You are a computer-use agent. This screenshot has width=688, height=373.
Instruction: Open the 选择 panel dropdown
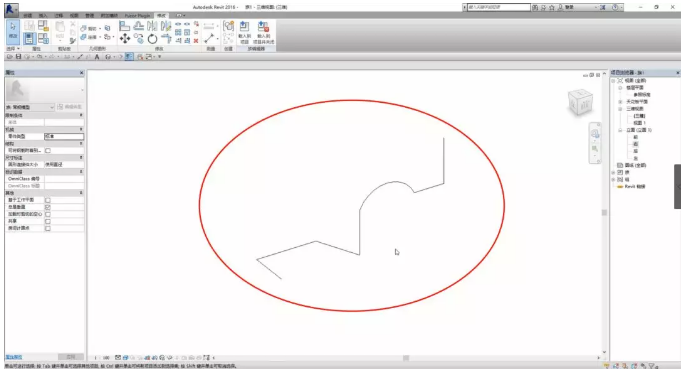13,49
